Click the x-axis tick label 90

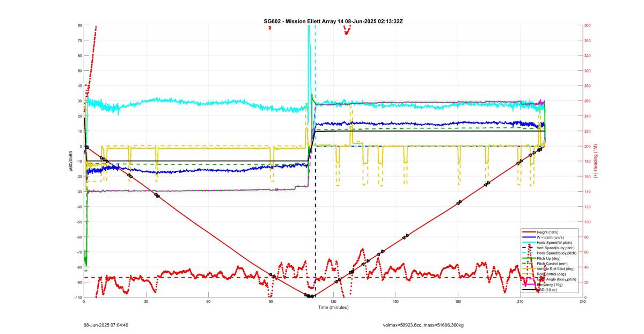pos(271,302)
